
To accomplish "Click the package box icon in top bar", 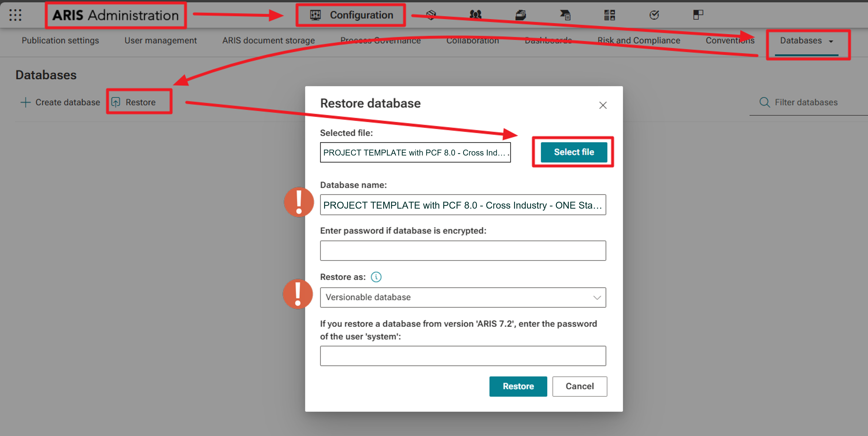I will [x=431, y=15].
